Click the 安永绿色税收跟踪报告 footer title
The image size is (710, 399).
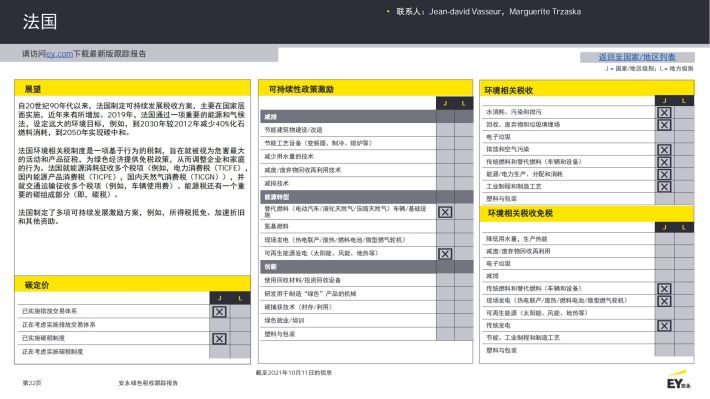[148, 383]
